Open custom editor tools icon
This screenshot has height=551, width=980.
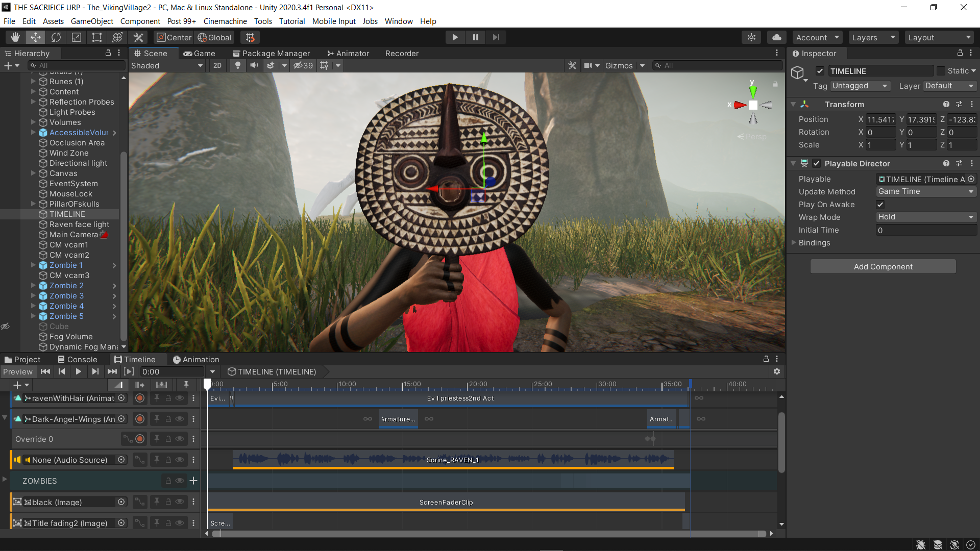(138, 37)
